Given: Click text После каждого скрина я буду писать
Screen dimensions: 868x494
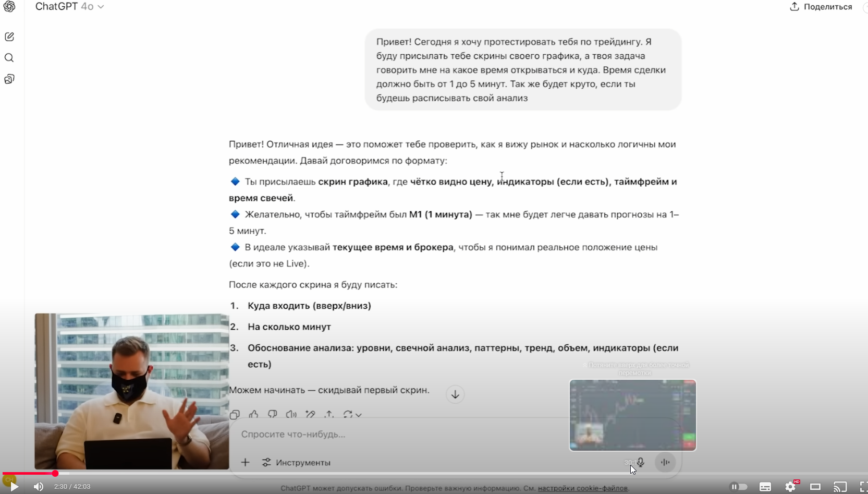Looking at the screenshot, I should pos(313,285).
